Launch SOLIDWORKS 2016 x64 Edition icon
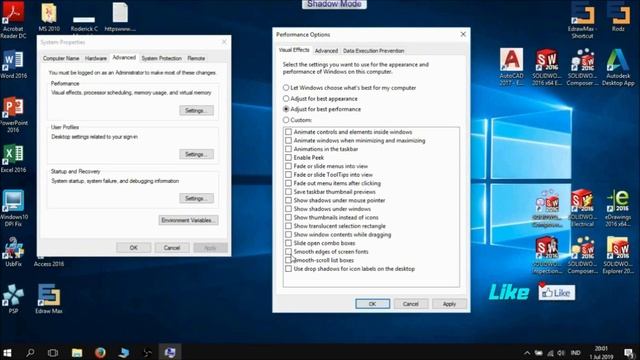The height and width of the screenshot is (360, 640). tap(547, 67)
